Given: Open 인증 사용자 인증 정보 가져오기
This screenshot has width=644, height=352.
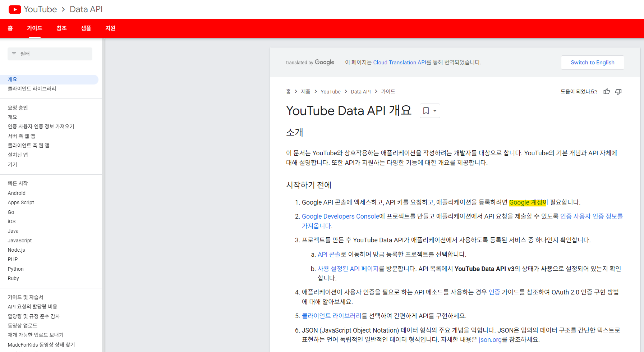Looking at the screenshot, I should tap(41, 127).
